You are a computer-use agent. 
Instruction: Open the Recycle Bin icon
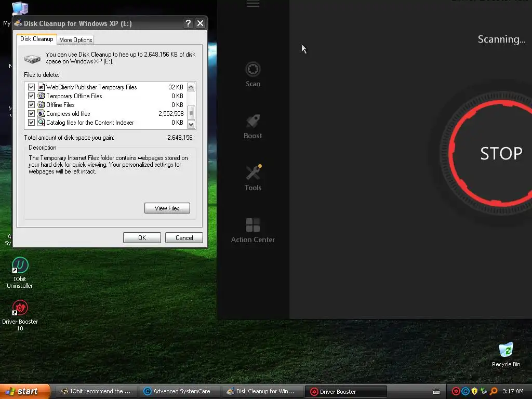pos(506,354)
